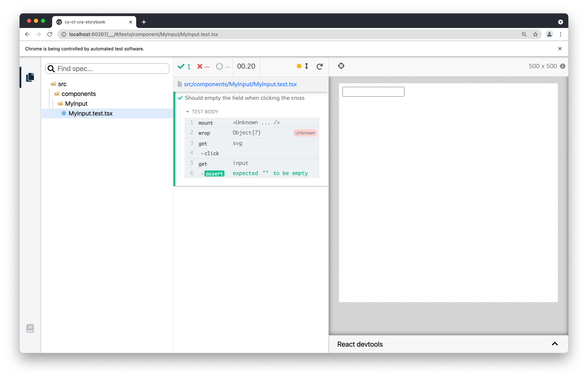Click the passing test title 'Should empty the field'
588x379 pixels.
[245, 98]
